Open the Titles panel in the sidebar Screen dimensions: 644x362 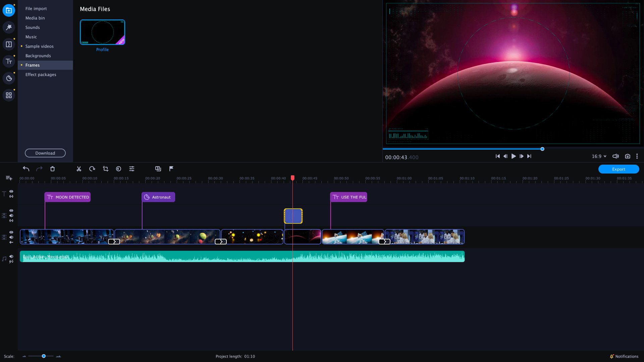[9, 61]
